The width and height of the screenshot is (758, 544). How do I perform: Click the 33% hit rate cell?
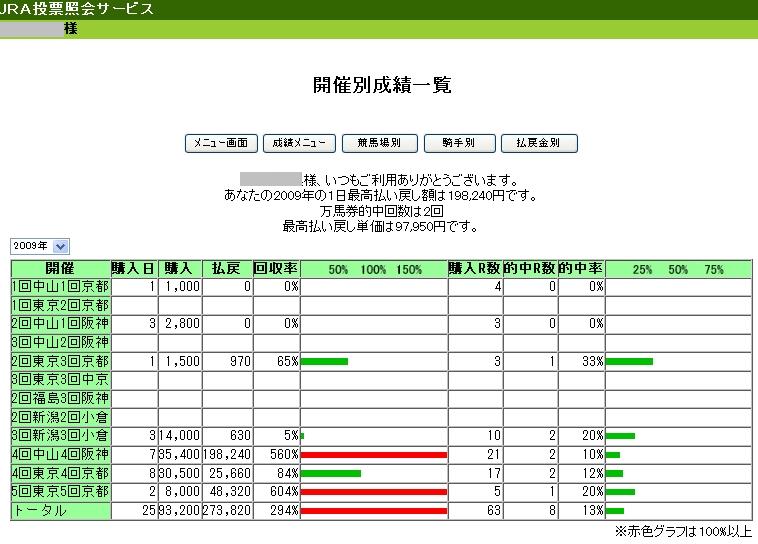(581, 362)
